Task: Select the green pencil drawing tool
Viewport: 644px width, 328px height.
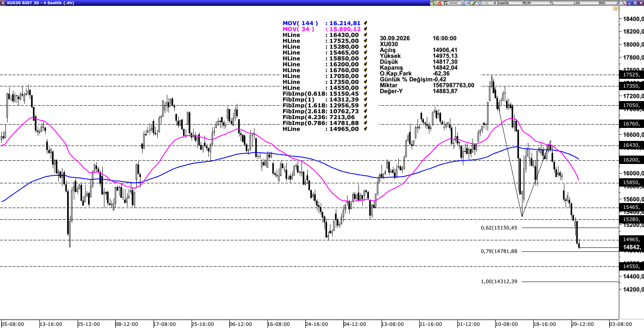Action: point(474,3)
